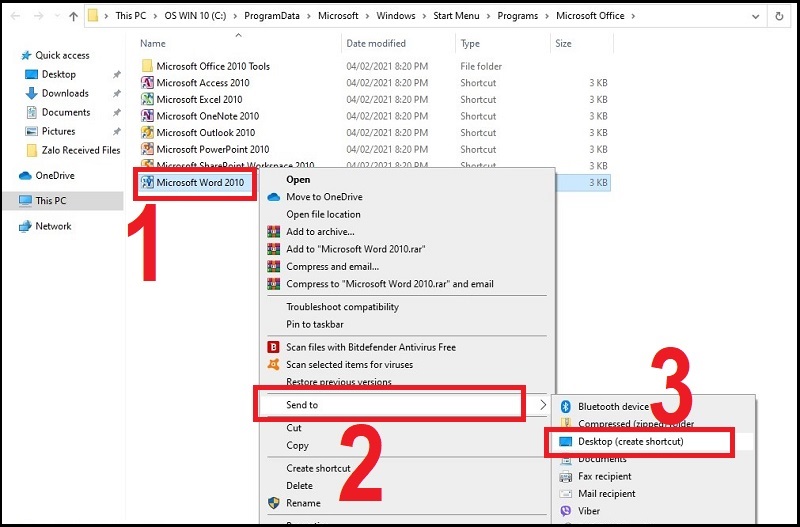Click Avast icon beside Scan selected items
This screenshot has height=527, width=800.
[273, 365]
